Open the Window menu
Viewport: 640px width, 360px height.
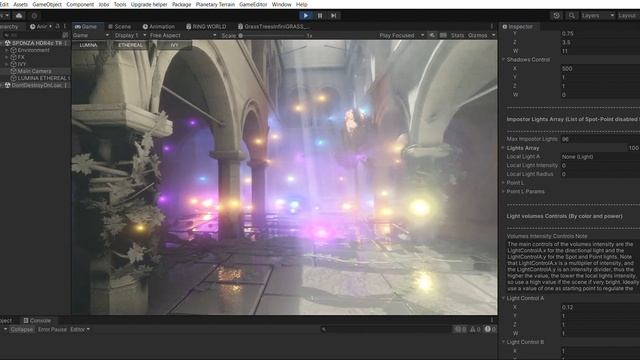pos(281,4)
